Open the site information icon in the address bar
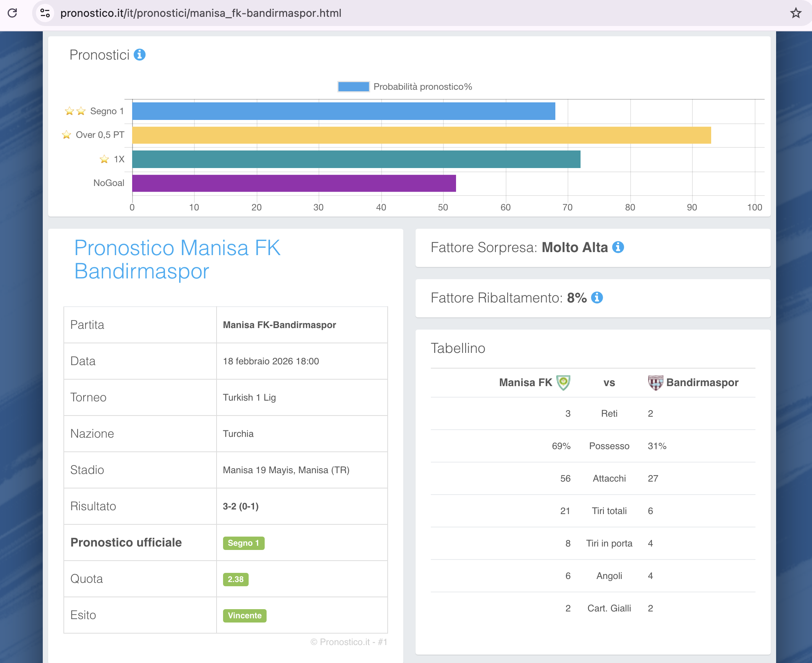Screen dimensions: 812x663 pyautogui.click(x=45, y=13)
